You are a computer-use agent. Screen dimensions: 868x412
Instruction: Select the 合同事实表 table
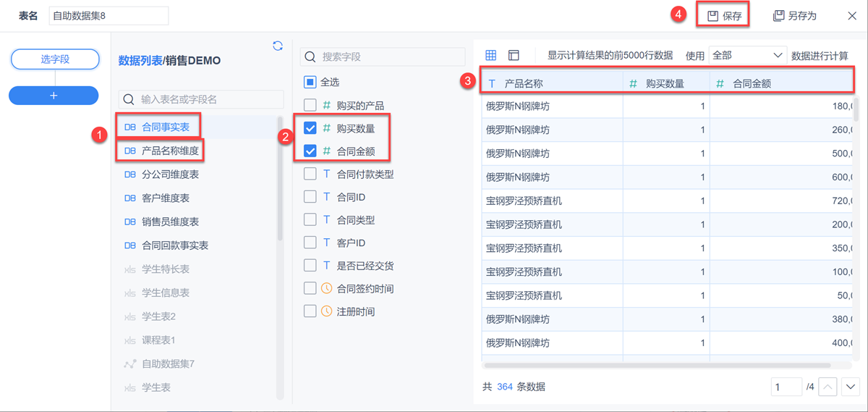pyautogui.click(x=166, y=127)
